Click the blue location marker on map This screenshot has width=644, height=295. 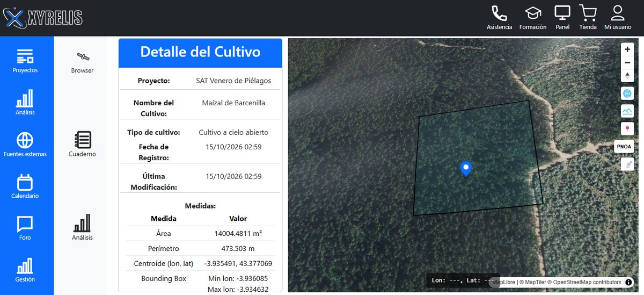(466, 169)
